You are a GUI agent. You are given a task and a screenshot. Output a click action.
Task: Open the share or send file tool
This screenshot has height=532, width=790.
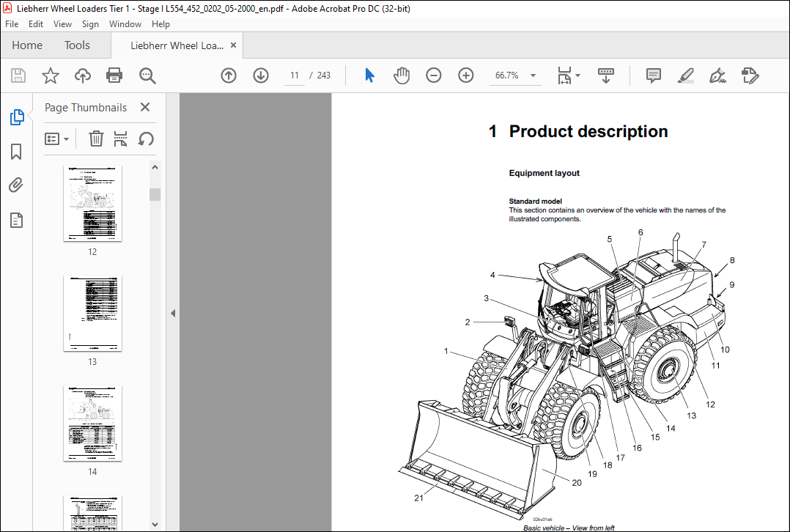point(750,75)
